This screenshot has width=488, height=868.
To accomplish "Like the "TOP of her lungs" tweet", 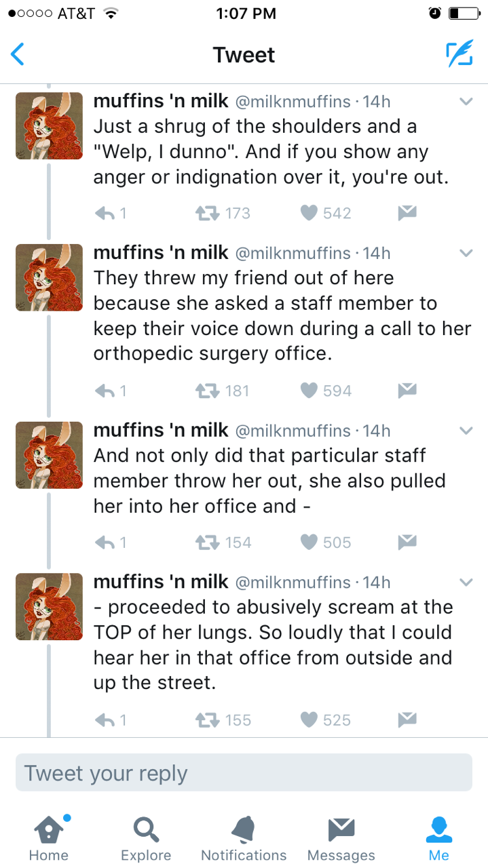I will click(x=309, y=719).
